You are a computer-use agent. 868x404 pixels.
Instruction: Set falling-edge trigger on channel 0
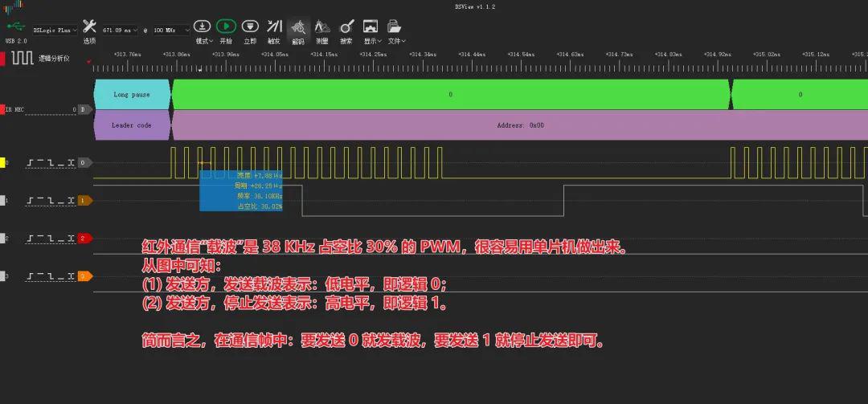click(x=51, y=163)
